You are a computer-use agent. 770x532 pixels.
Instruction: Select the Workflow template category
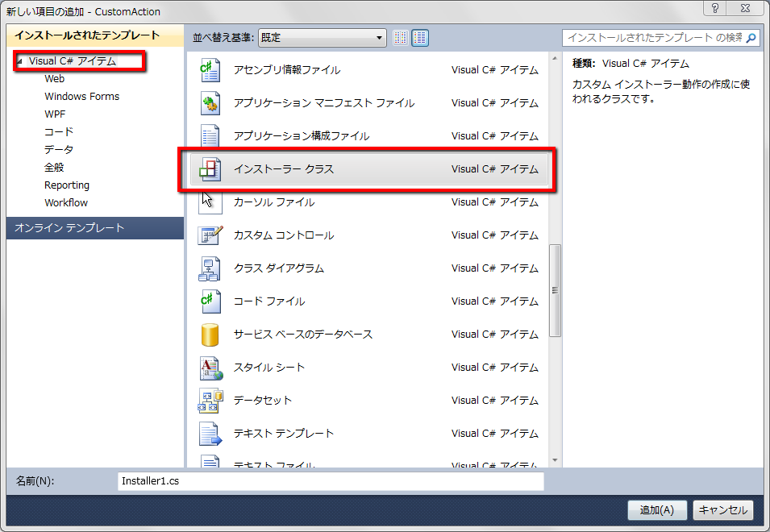pos(66,202)
